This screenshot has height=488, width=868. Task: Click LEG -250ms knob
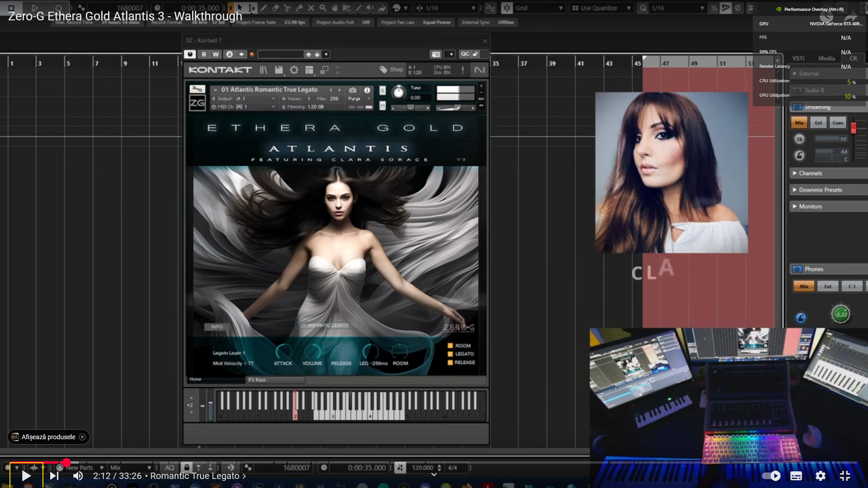coord(371,351)
